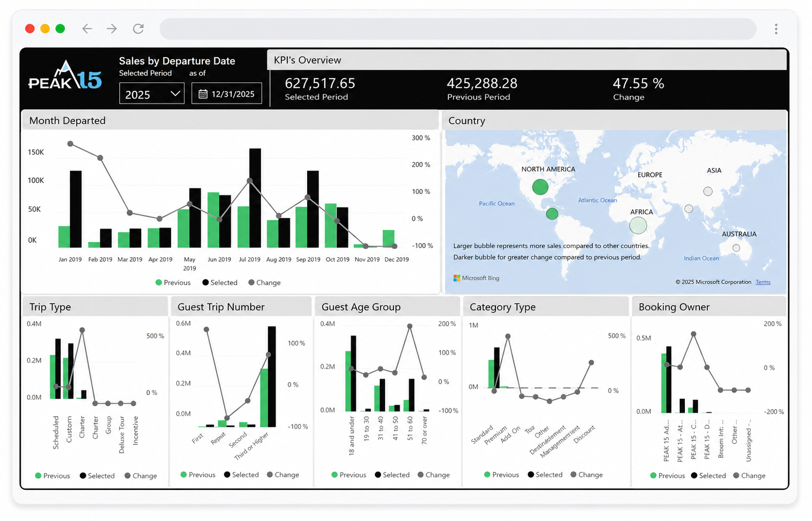Toggle Change legend in Trip Type chart
Screen dimensions: 812x521
[x=141, y=476]
